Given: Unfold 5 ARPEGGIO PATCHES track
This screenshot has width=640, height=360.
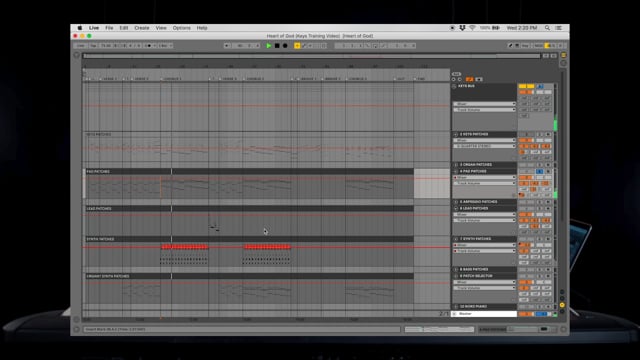Looking at the screenshot, I should pyautogui.click(x=456, y=202).
